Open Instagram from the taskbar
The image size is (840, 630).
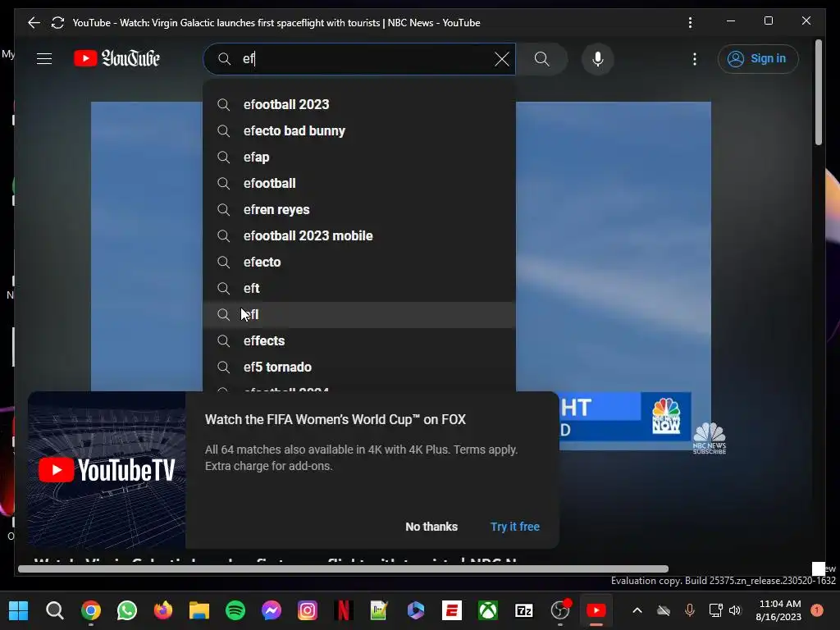[x=308, y=610]
